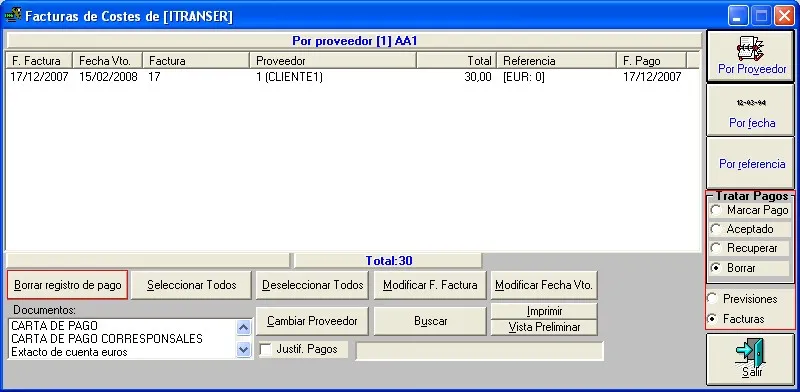Open the Por referencia view
The image size is (800, 392).
coord(751,163)
